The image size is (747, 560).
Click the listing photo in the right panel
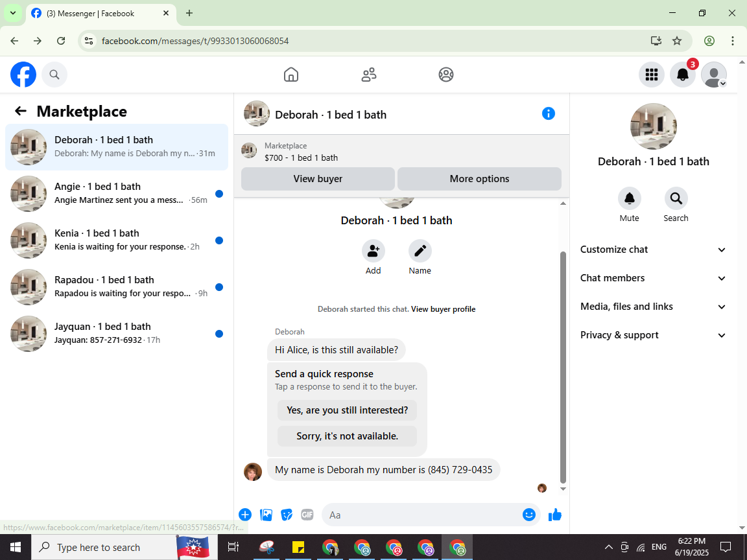(653, 126)
